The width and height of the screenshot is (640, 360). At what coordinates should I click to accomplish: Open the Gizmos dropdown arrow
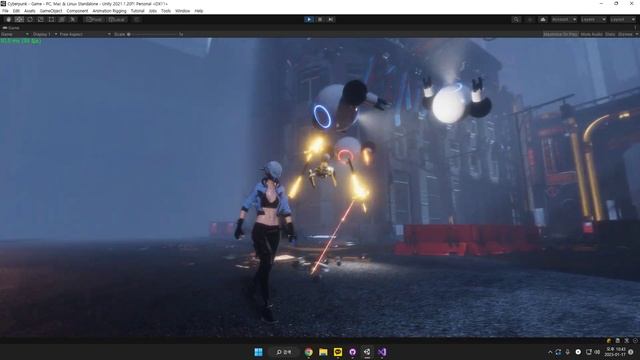click(637, 34)
